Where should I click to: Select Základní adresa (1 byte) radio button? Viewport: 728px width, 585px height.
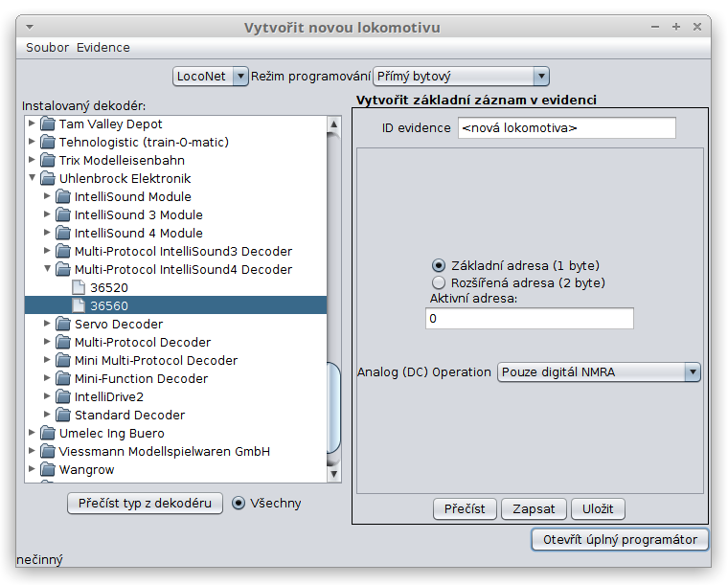click(x=439, y=265)
